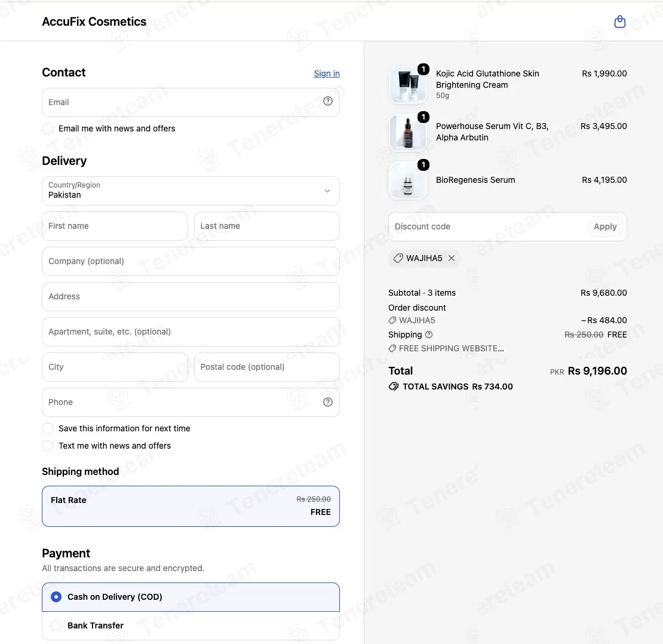
Task: Focus the First name field
Action: tap(115, 226)
